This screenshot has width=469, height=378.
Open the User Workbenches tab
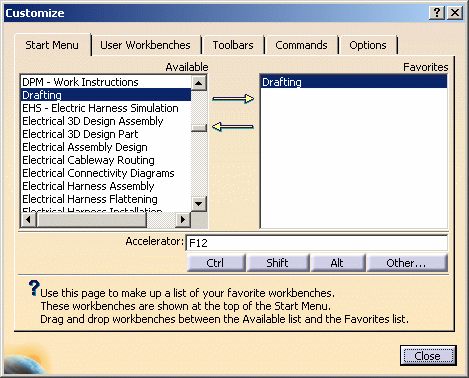pos(145,45)
